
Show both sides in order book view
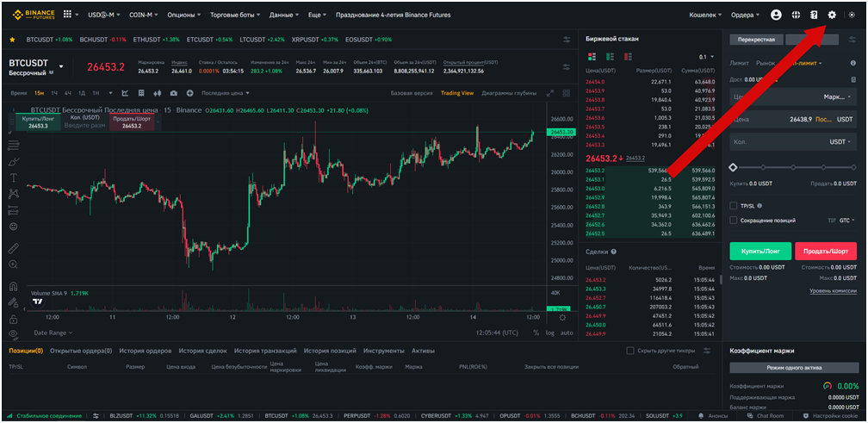[592, 57]
